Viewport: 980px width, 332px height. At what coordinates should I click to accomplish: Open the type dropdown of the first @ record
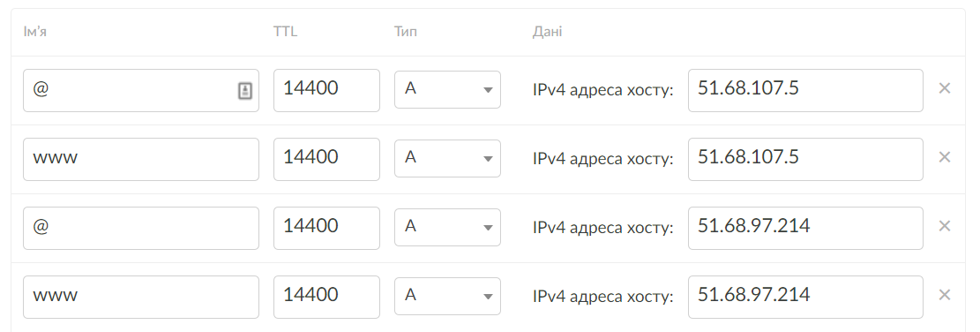pyautogui.click(x=447, y=90)
